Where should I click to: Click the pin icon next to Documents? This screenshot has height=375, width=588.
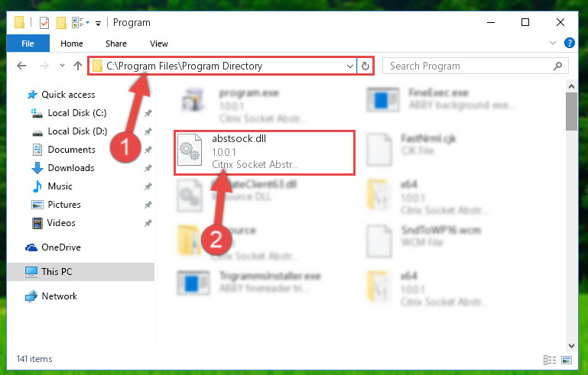pyautogui.click(x=148, y=150)
